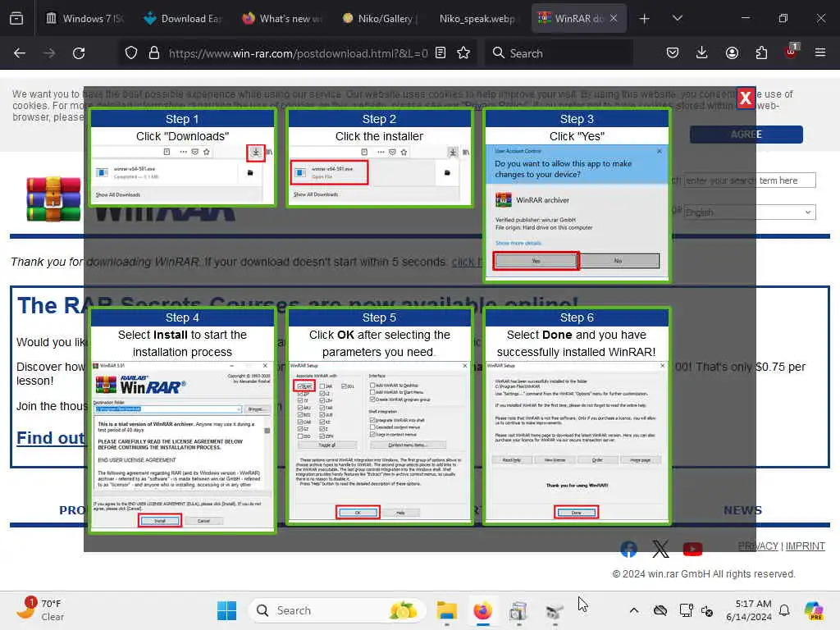840x630 pixels.
Task: Reload the current page
Action: [79, 53]
